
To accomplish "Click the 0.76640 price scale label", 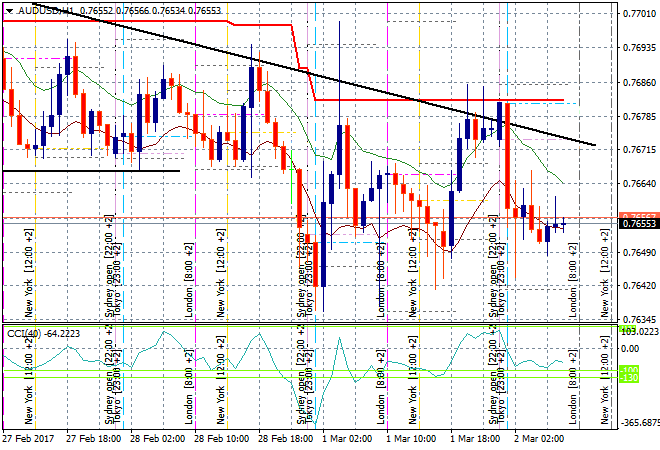I will point(638,184).
